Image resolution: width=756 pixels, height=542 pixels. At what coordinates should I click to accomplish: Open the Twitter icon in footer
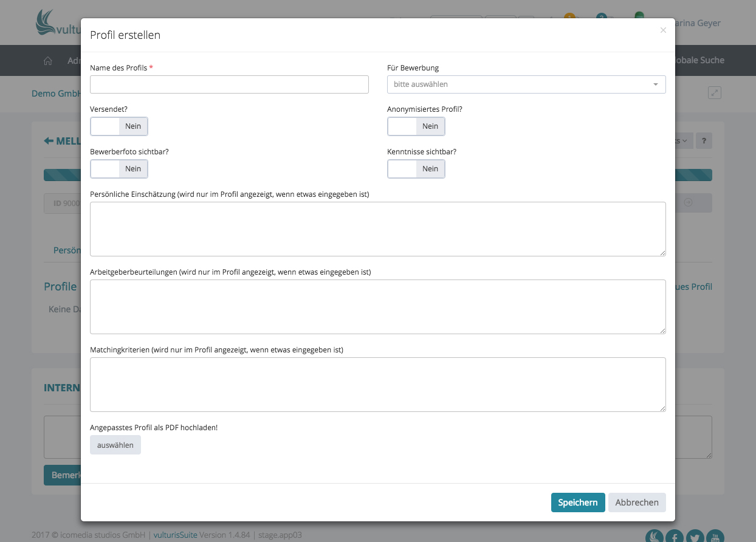pos(695,537)
